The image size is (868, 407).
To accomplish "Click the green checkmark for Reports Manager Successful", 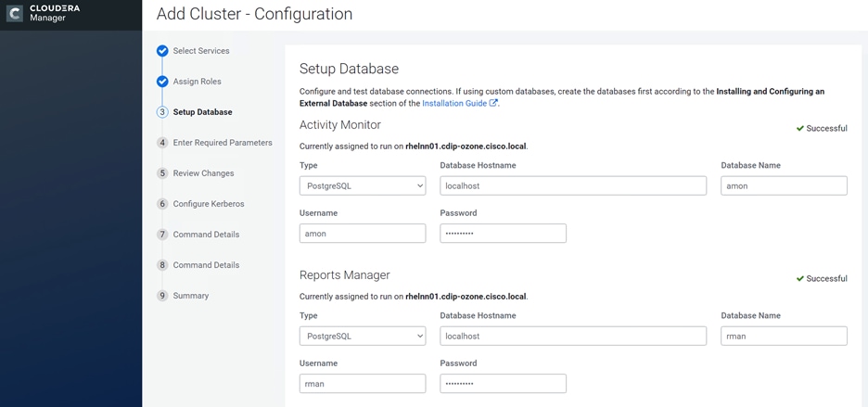I will 800,278.
